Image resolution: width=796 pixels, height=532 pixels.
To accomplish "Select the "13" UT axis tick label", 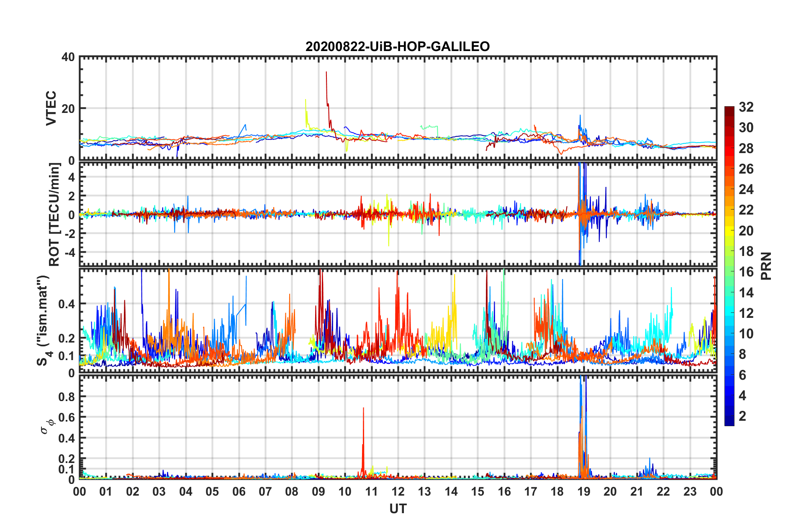I will (x=424, y=492).
